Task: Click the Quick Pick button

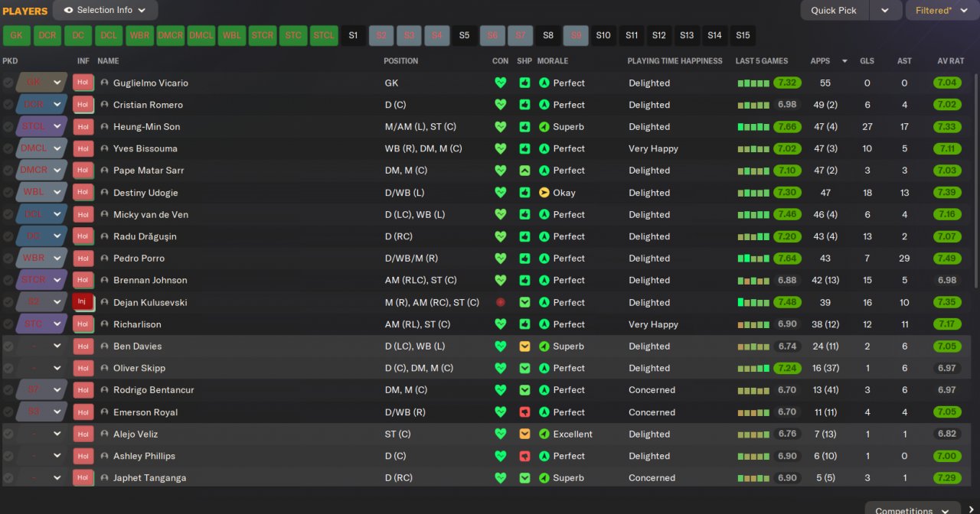Action: [x=834, y=11]
